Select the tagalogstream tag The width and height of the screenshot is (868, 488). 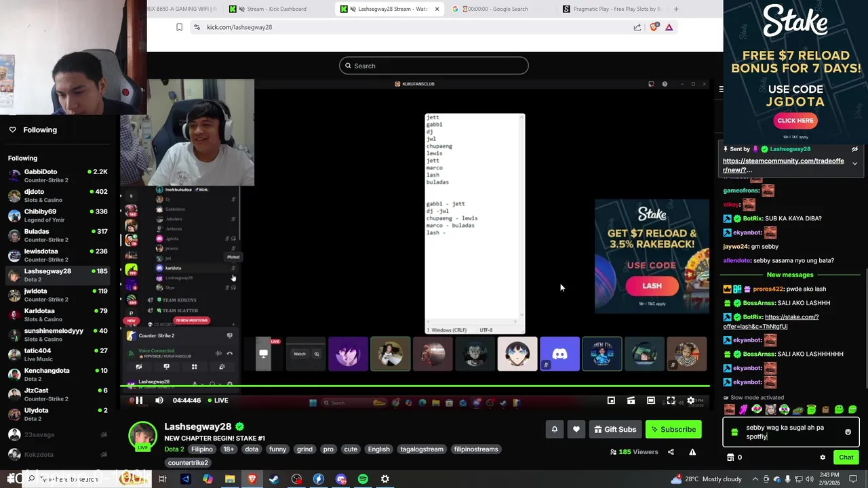[x=422, y=449]
